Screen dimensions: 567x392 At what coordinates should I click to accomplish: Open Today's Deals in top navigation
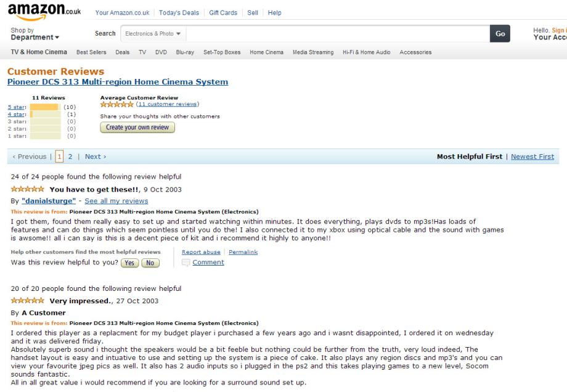click(x=179, y=13)
